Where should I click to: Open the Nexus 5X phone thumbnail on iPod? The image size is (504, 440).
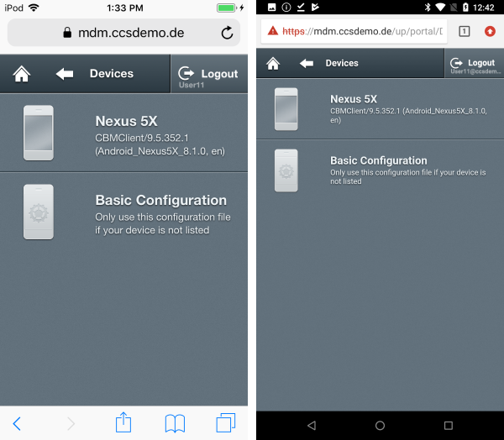pos(39,133)
